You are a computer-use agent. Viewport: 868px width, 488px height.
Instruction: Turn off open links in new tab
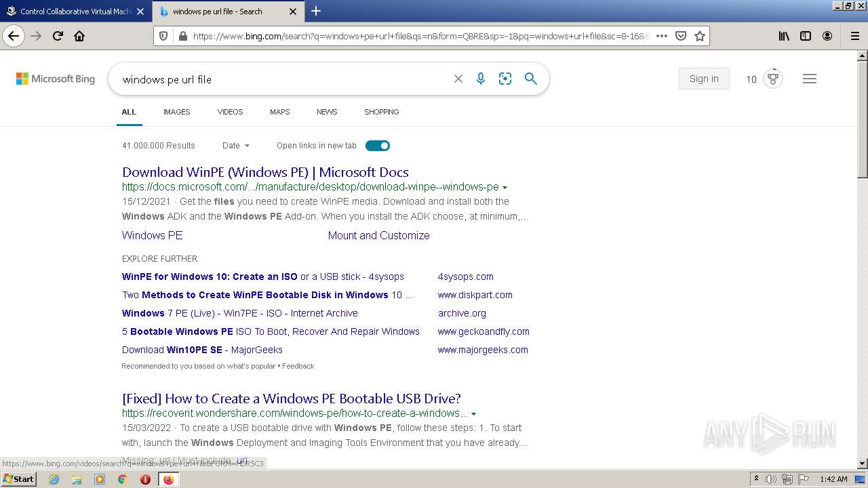(378, 146)
